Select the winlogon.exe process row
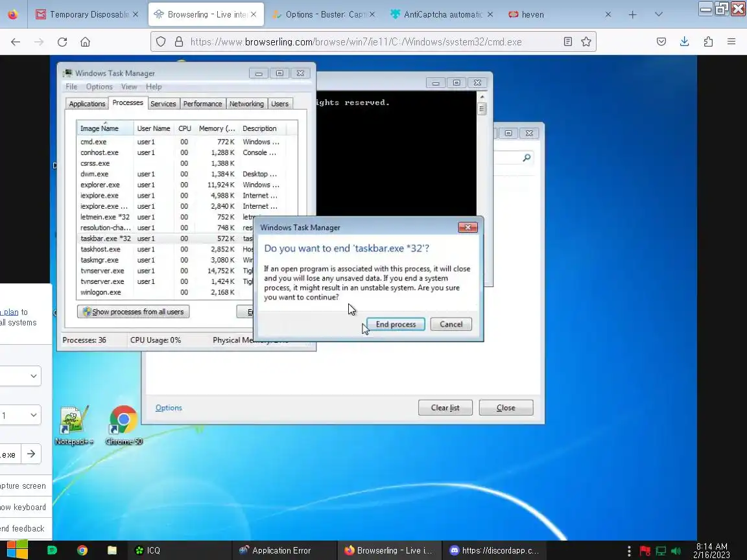Viewport: 747px width, 560px height. tap(165, 292)
